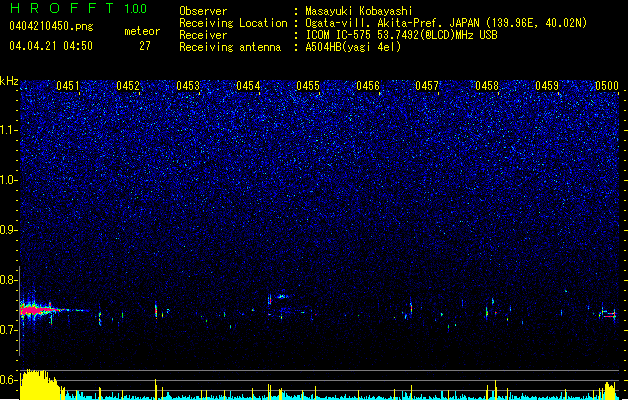Image resolution: width=629 pixels, height=400 pixels.
Task: Click the 0453 time marker
Action: point(188,86)
